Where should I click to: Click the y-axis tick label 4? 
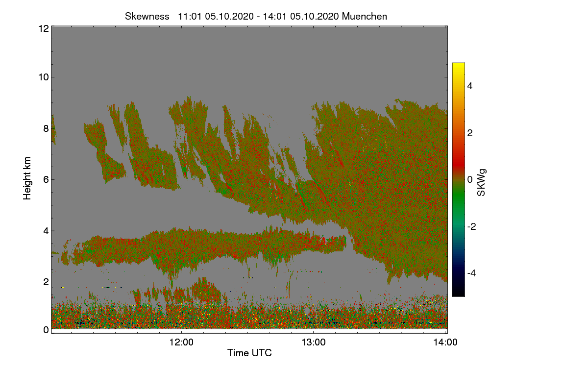pos(46,231)
